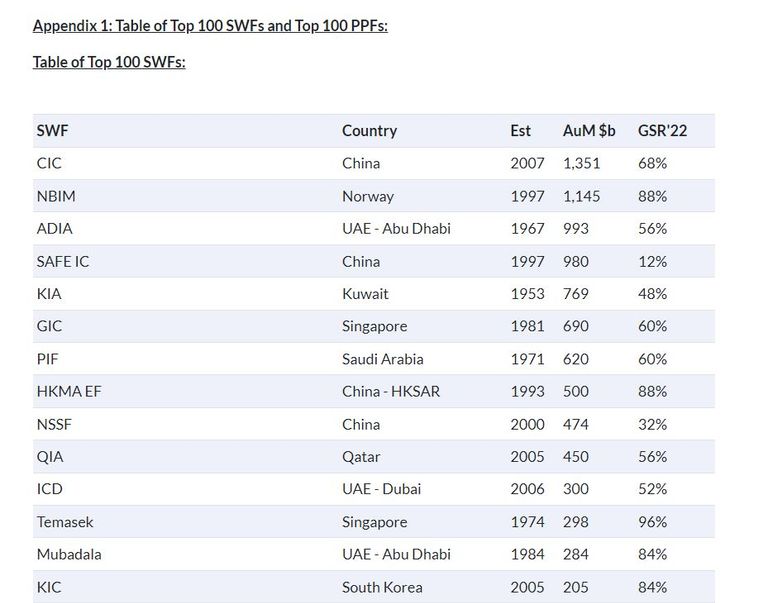
Task: Click the Table of Top 100 SWFs heading
Action: point(109,62)
